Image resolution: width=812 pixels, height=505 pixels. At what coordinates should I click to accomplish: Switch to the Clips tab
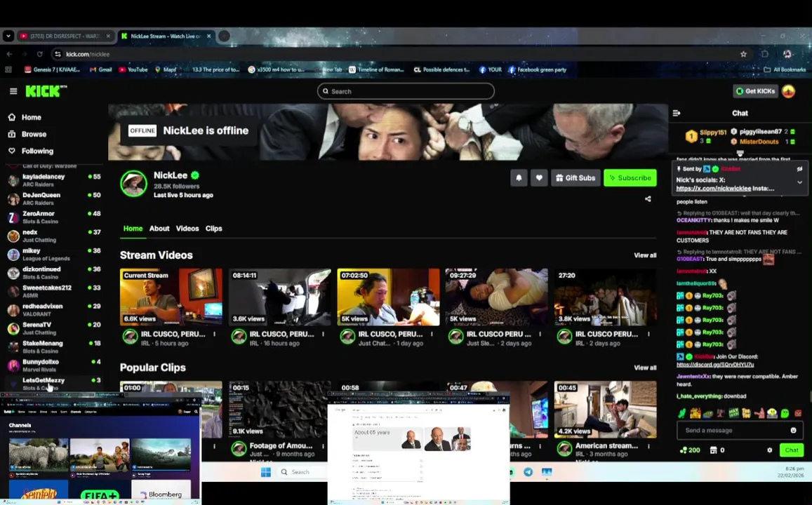[x=213, y=228]
